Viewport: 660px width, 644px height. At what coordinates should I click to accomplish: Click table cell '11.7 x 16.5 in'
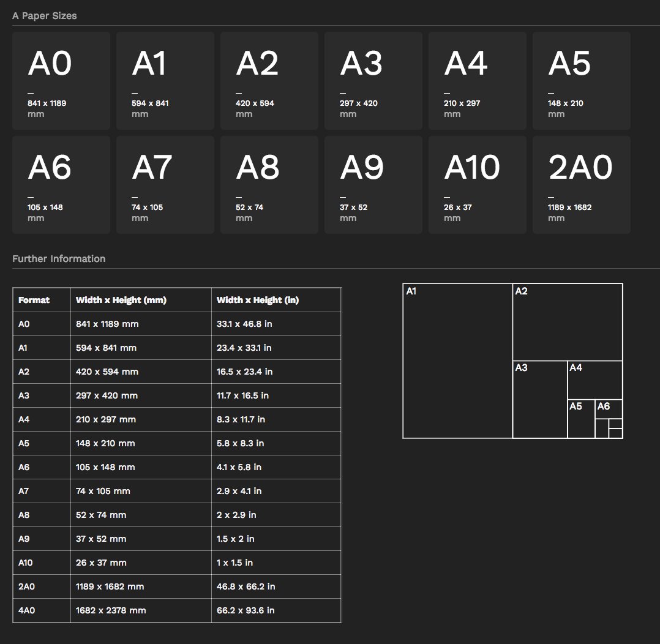pos(276,395)
